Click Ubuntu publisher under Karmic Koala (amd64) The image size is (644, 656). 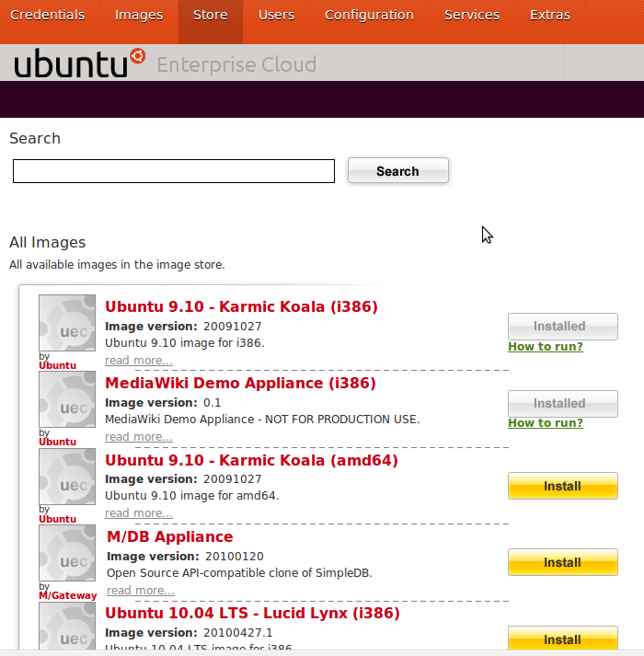pos(57,519)
